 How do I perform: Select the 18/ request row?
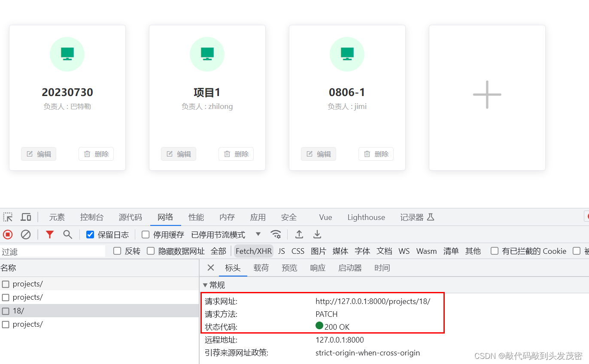coord(100,311)
